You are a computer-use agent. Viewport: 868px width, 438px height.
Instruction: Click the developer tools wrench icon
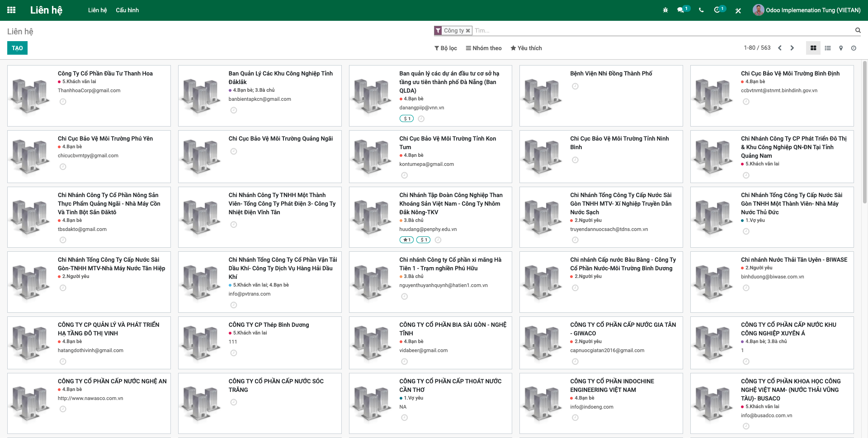click(x=738, y=9)
